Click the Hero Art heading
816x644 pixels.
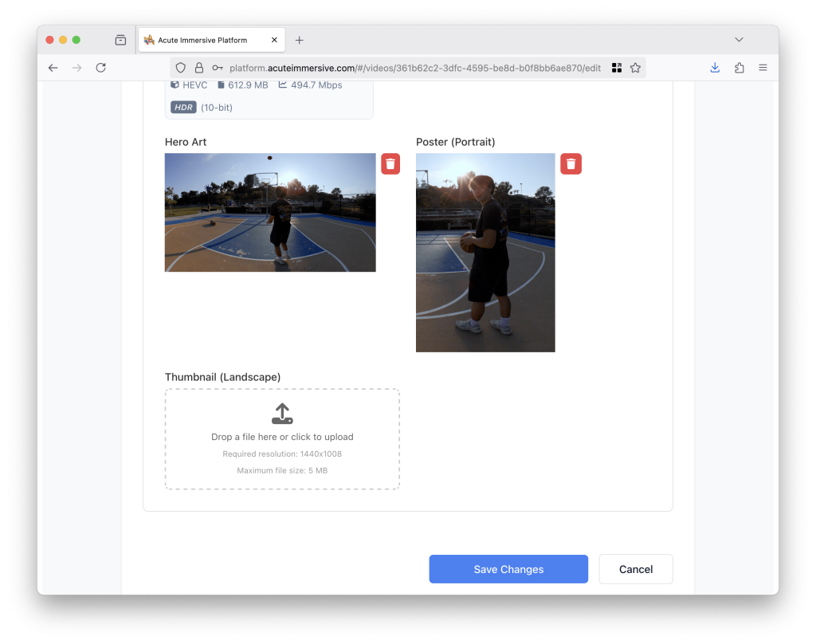tap(186, 142)
